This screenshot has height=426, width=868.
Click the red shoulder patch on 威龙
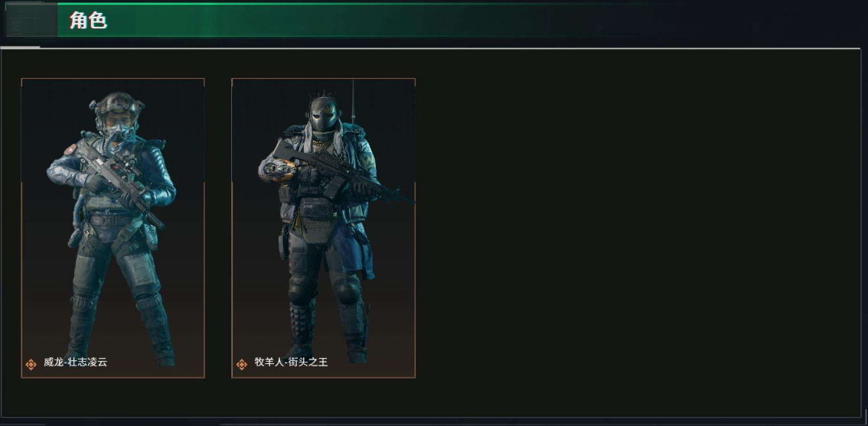[70, 149]
